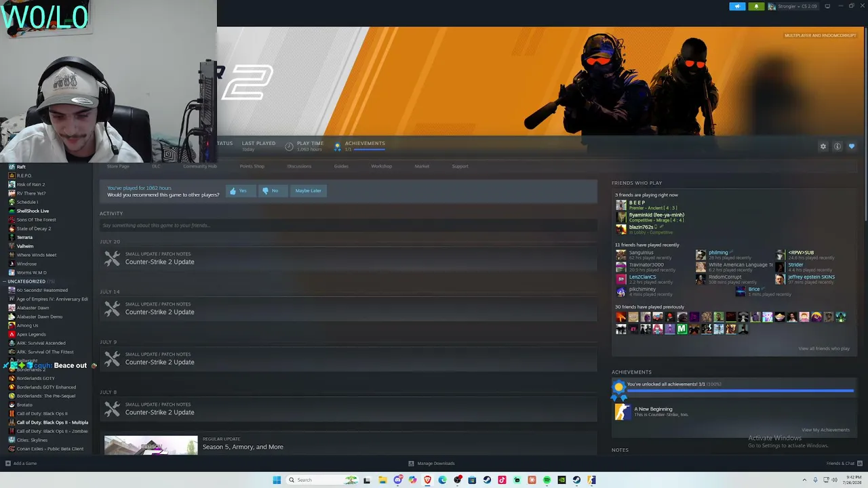This screenshot has height=488, width=868.
Task: Open the Market link
Action: pos(422,166)
